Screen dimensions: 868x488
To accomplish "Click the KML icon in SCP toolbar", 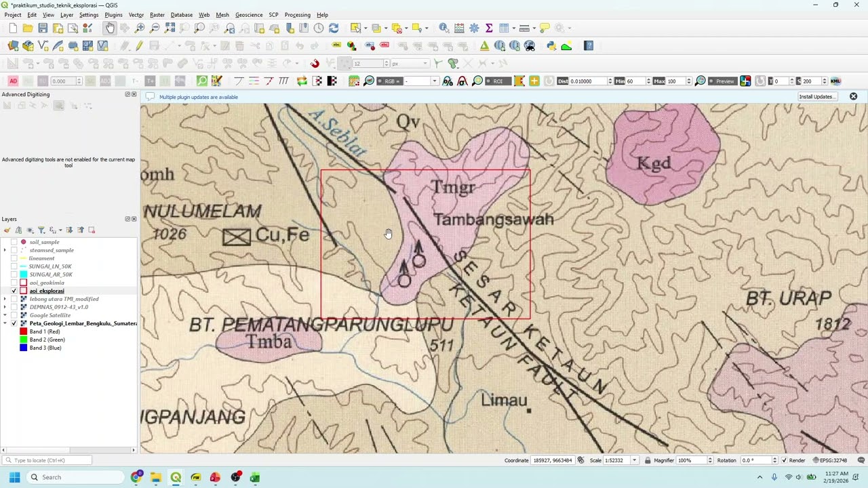I will coord(835,81).
